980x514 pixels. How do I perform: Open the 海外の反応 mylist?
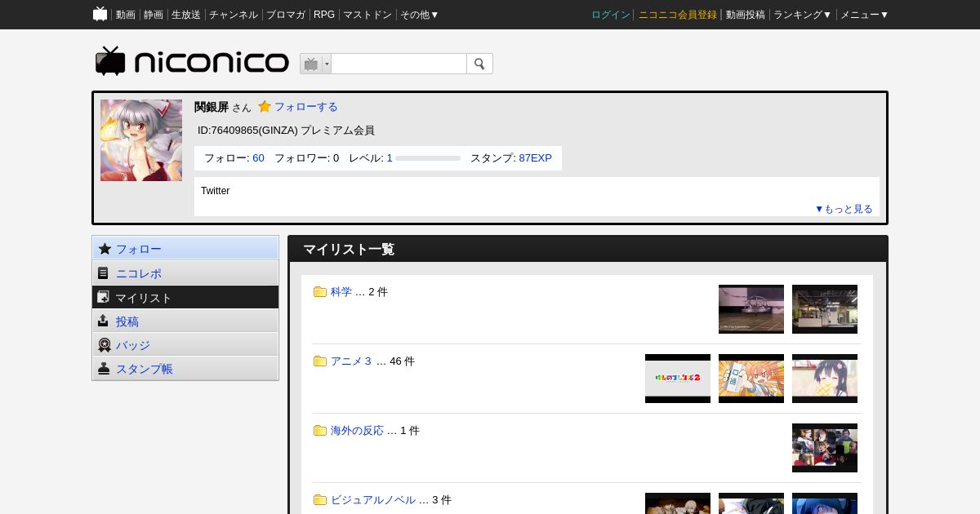click(357, 431)
